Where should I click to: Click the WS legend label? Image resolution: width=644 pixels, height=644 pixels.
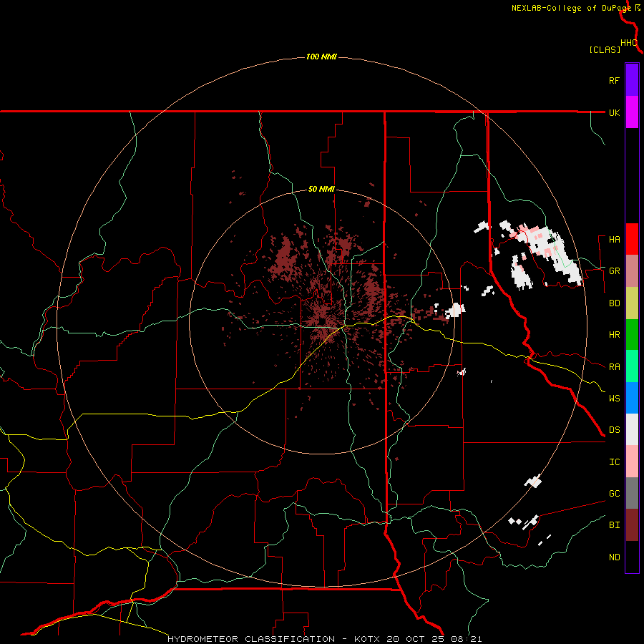(x=615, y=399)
